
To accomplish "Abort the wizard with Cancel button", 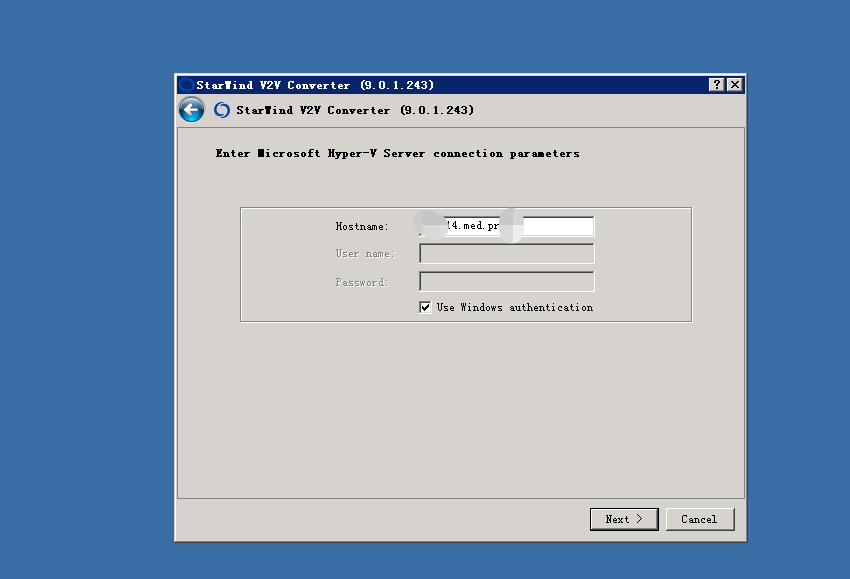I will click(700, 519).
